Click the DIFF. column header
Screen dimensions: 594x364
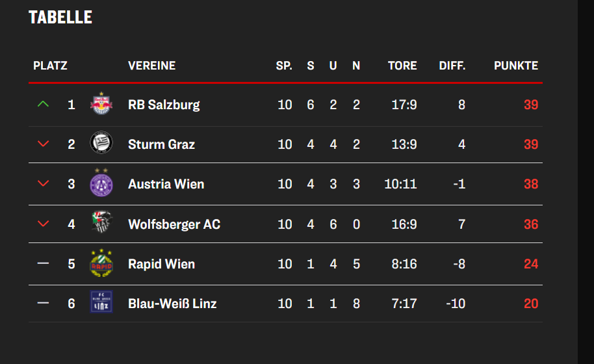pos(452,66)
